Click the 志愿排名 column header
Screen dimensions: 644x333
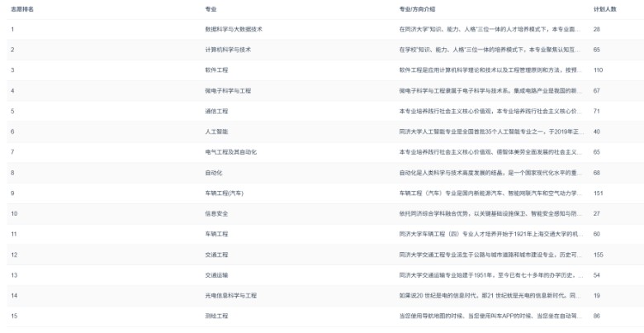point(22,8)
